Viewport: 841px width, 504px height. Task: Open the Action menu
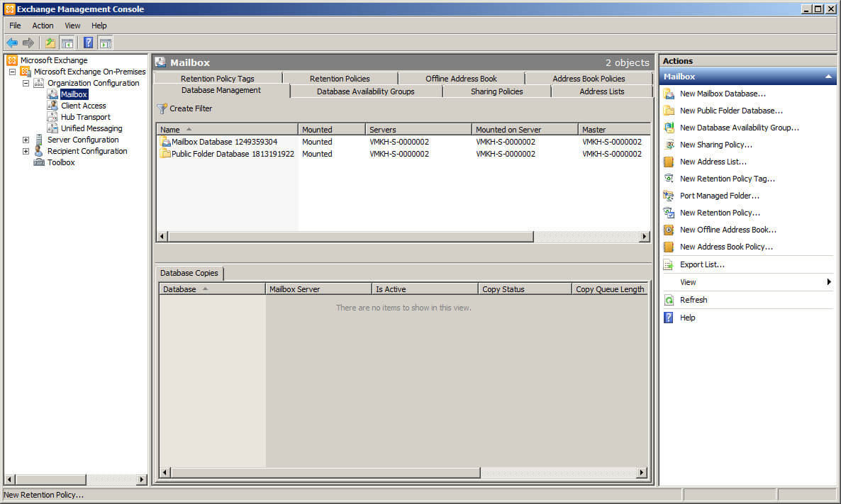43,26
